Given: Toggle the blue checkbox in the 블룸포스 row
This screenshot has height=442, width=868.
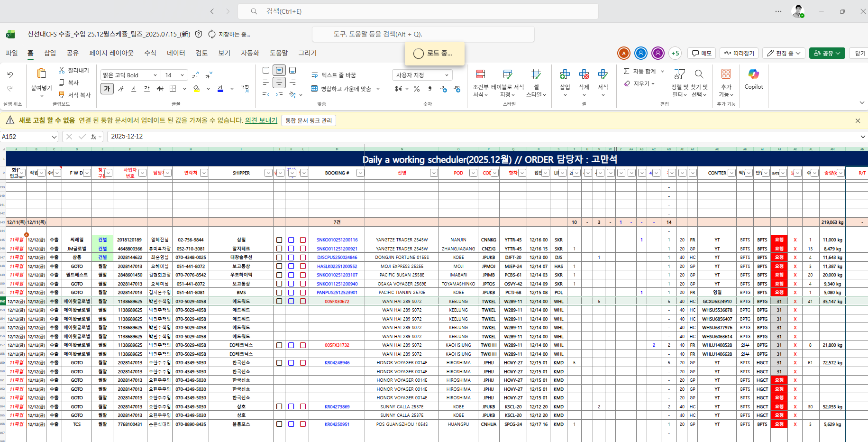Looking at the screenshot, I should 291,424.
